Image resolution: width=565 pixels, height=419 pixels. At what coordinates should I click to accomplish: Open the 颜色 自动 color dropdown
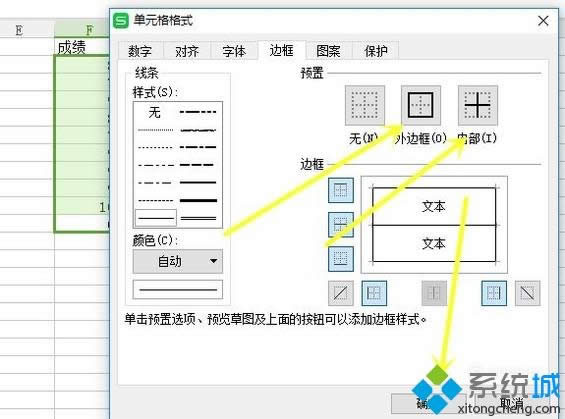(178, 261)
